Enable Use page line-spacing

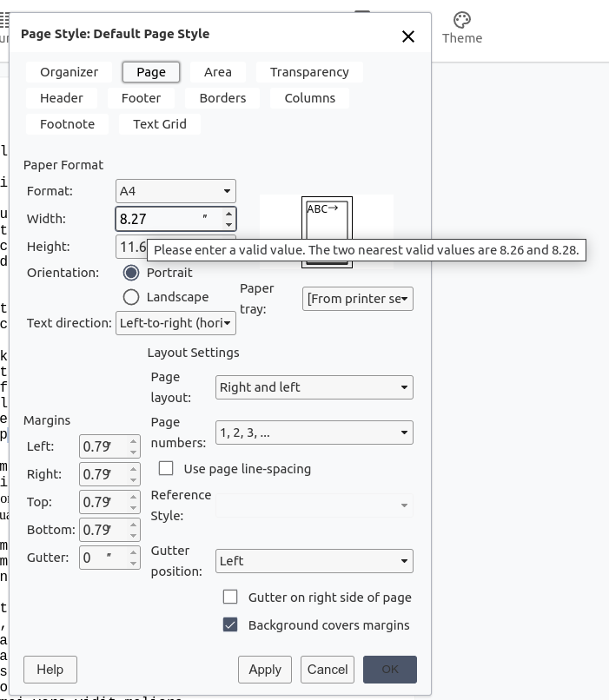[x=165, y=469]
